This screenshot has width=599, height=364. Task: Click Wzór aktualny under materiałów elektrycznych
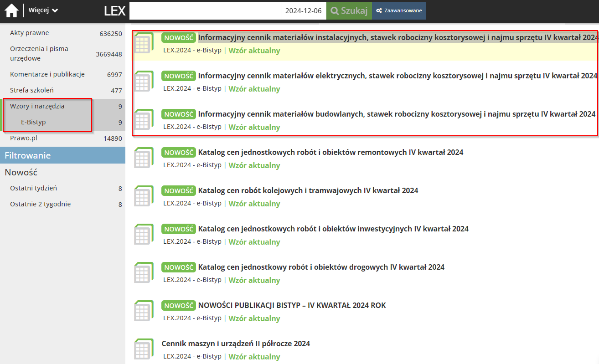(254, 89)
